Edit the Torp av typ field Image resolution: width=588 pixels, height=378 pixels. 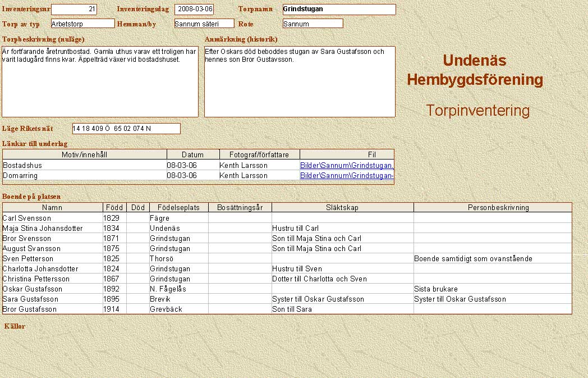coord(82,24)
